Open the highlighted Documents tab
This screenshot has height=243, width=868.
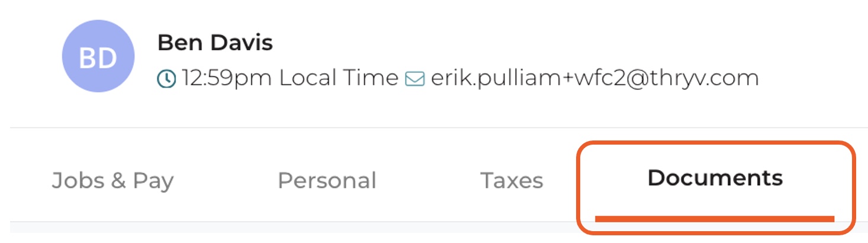tap(715, 187)
